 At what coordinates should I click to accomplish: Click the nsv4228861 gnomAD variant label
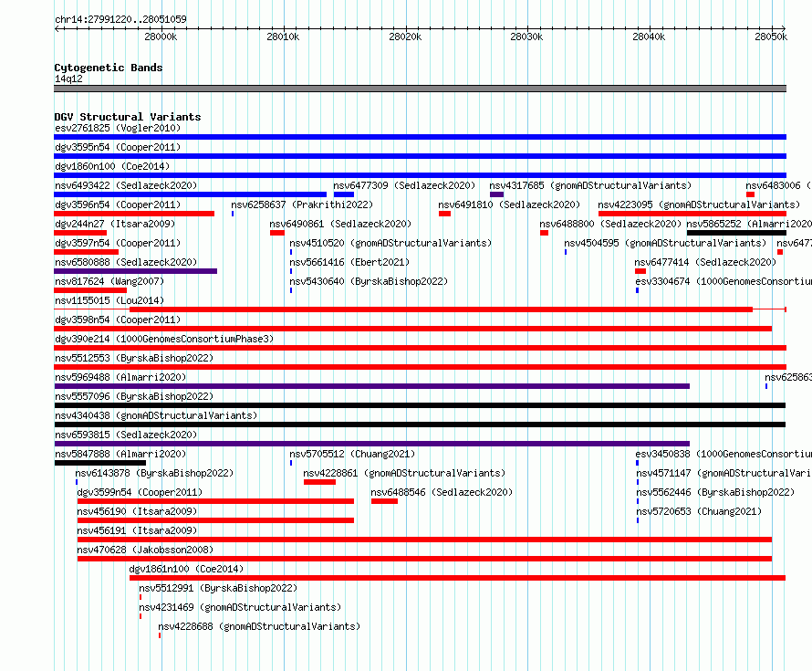pyautogui.click(x=404, y=473)
